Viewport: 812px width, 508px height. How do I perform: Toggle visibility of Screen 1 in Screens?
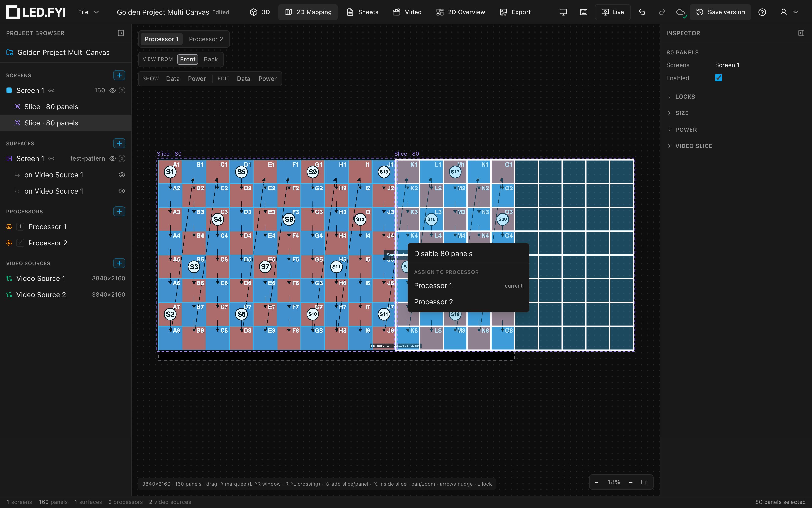[x=113, y=91]
